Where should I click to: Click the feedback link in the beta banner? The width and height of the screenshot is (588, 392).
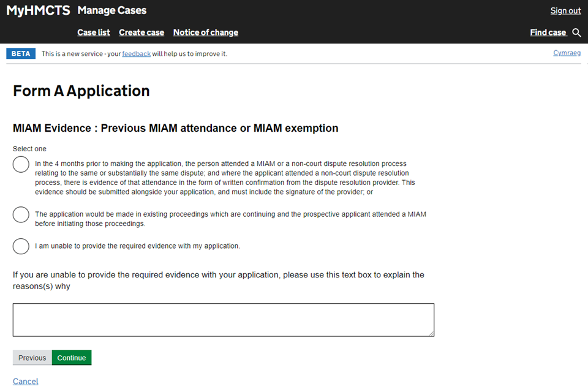tap(136, 54)
